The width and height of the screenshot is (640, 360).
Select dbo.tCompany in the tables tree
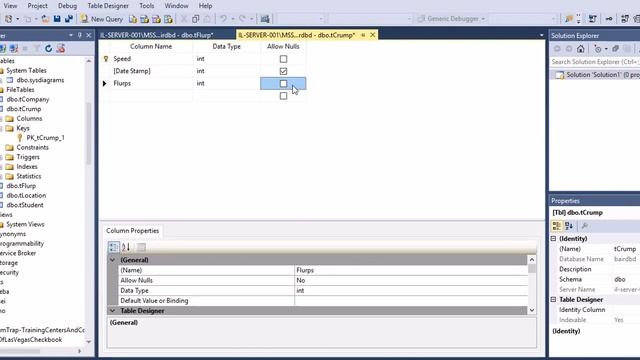click(28, 99)
